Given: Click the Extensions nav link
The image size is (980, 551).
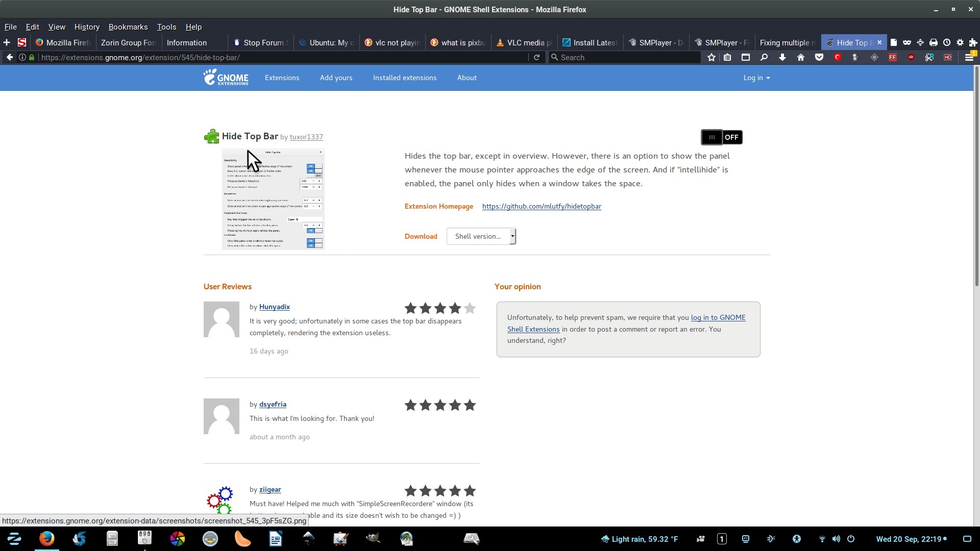Looking at the screenshot, I should pyautogui.click(x=282, y=78).
